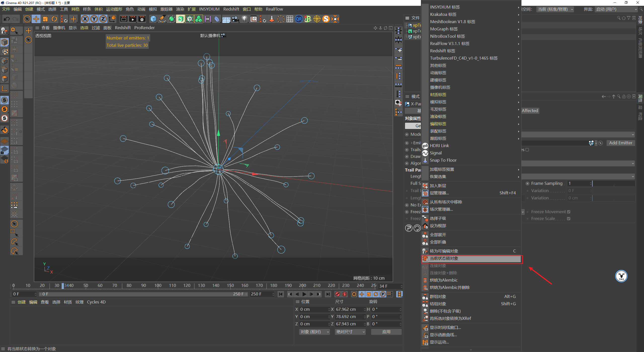Open the 对象 (相对) coordinate dropdown

[314, 332]
